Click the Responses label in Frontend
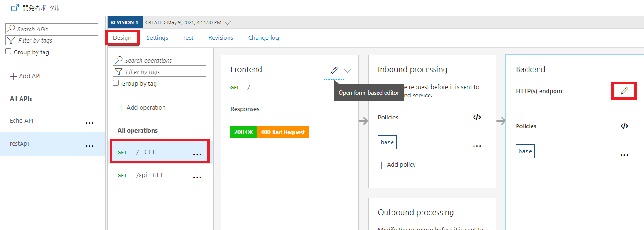 (245, 109)
